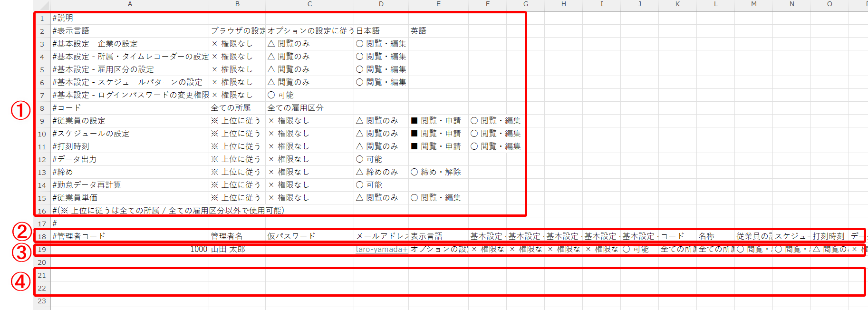Select row 8 header
Viewport: 868px width, 310px height.
[42, 108]
